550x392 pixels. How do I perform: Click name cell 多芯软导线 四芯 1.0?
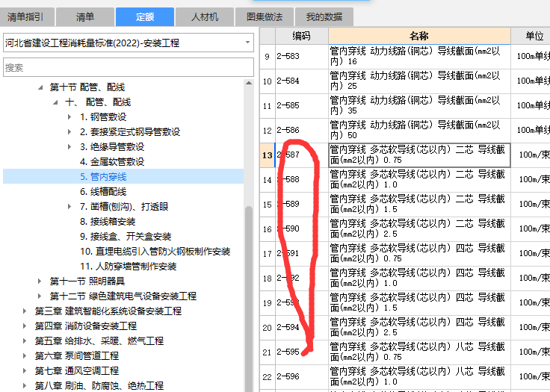[x=419, y=278]
